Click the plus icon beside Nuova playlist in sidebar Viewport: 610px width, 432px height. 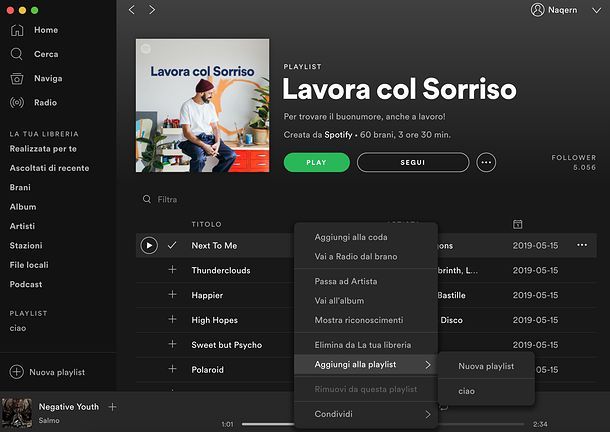coord(16,372)
